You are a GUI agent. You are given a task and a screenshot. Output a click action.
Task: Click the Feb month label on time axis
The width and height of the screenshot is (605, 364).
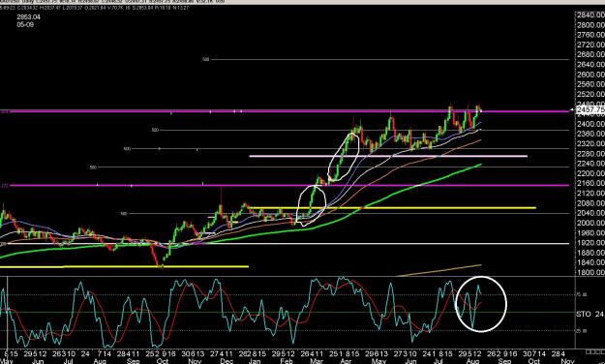pos(286,361)
